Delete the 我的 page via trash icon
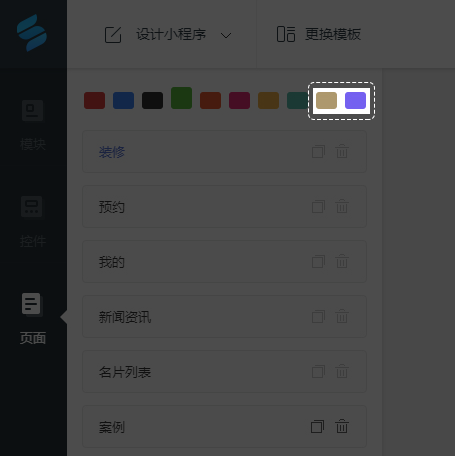The width and height of the screenshot is (455, 456). pos(342,261)
